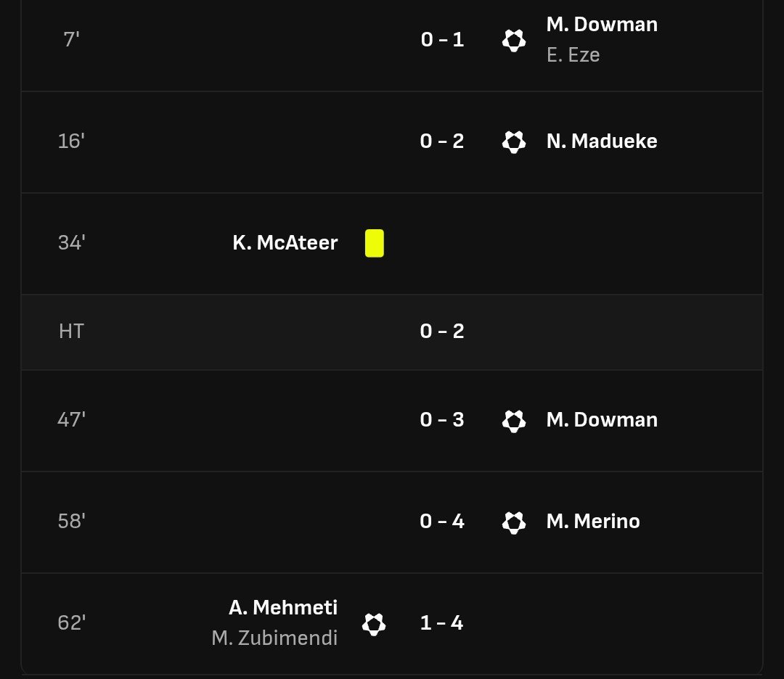
Task: Click the 34' minute marker
Action: (x=71, y=243)
